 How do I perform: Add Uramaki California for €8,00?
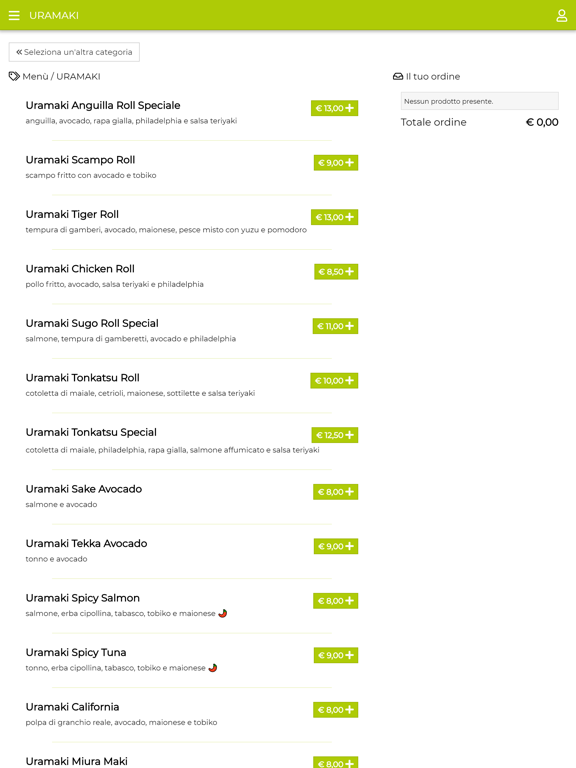click(x=336, y=710)
